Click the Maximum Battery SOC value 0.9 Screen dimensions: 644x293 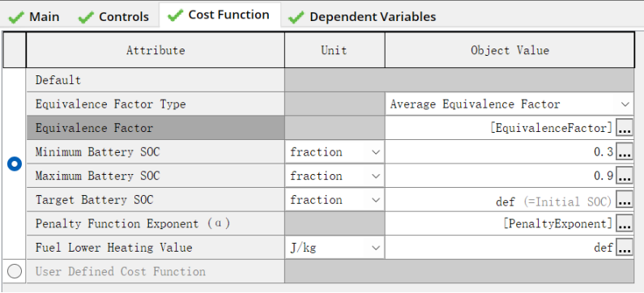point(501,176)
